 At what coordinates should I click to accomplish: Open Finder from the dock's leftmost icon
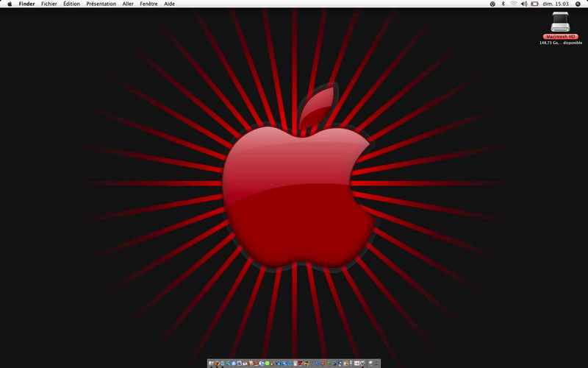pos(211,363)
